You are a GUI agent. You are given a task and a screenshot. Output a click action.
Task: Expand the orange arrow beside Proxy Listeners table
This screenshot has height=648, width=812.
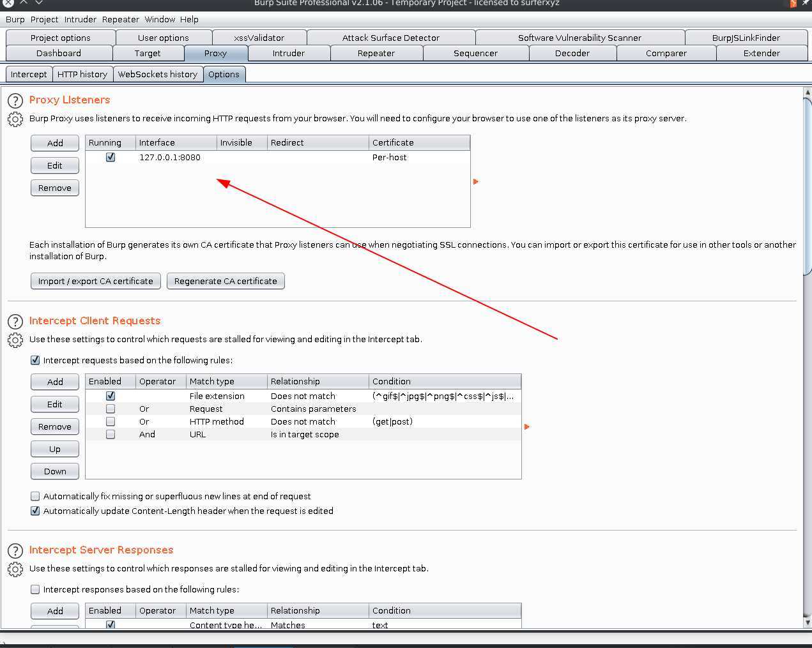(x=476, y=182)
